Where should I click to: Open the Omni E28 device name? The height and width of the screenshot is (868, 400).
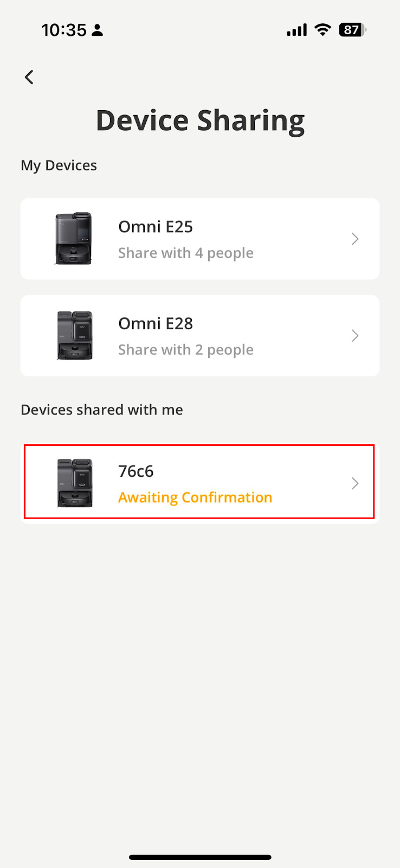click(156, 323)
